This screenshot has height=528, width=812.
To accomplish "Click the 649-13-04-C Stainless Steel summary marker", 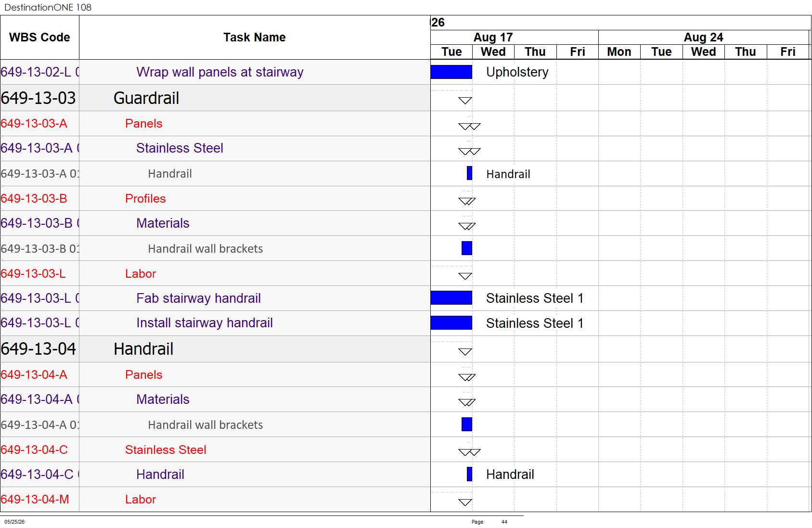I will [x=469, y=452].
